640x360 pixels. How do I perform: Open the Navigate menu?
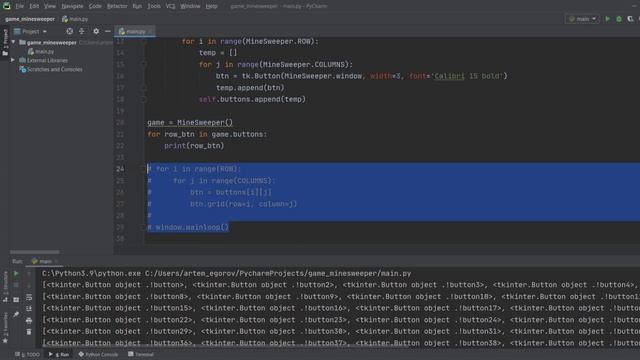[x=72, y=6]
